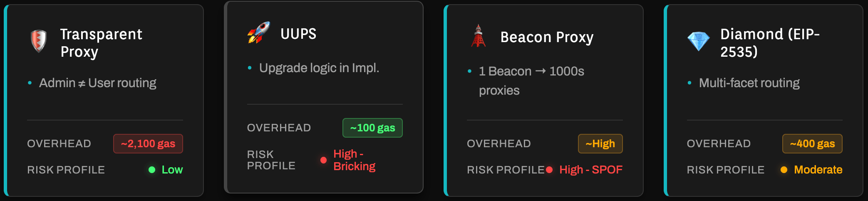The height and width of the screenshot is (201, 868).
Task: Click the orange Moderate risk dot
Action: (784, 170)
